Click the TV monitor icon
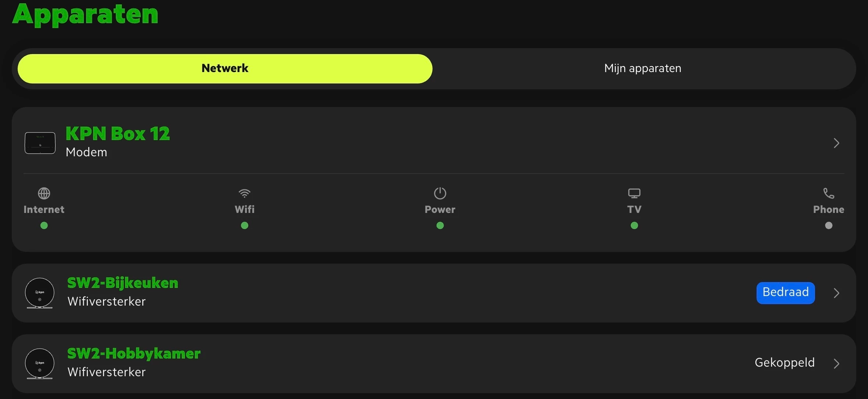The width and height of the screenshot is (868, 399). point(634,193)
